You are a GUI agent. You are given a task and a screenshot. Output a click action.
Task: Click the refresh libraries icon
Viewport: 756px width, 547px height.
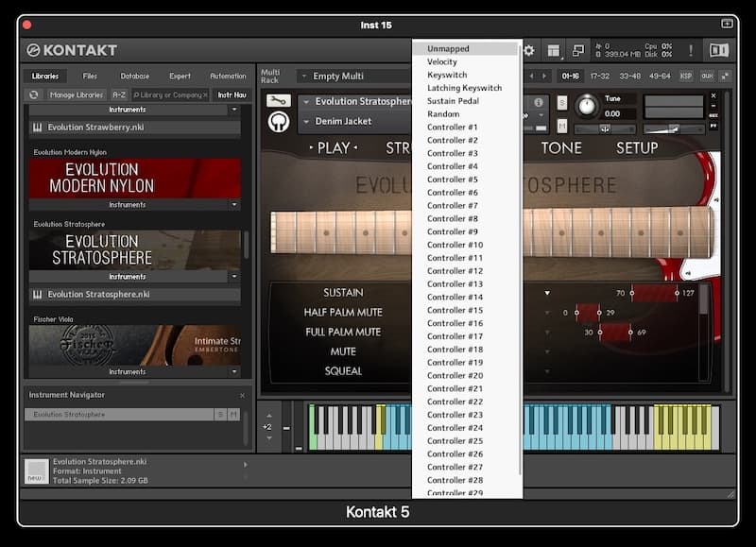[34, 94]
